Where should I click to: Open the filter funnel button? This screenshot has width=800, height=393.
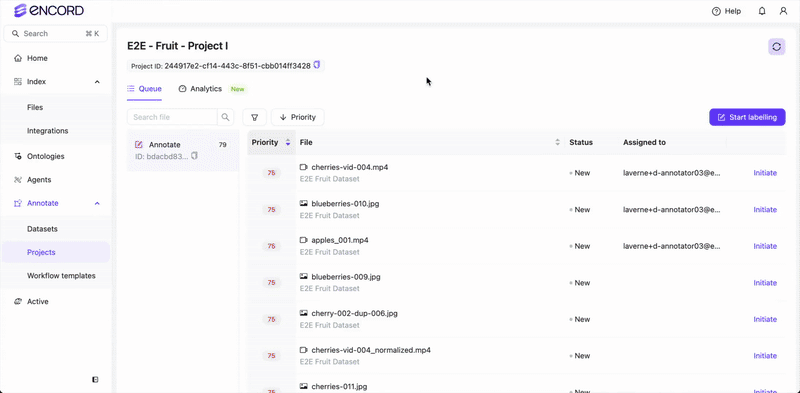click(255, 117)
